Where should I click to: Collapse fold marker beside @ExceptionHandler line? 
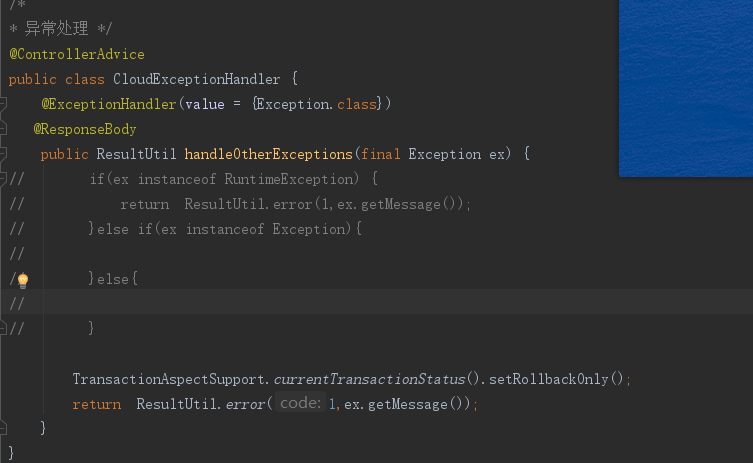point(3,103)
